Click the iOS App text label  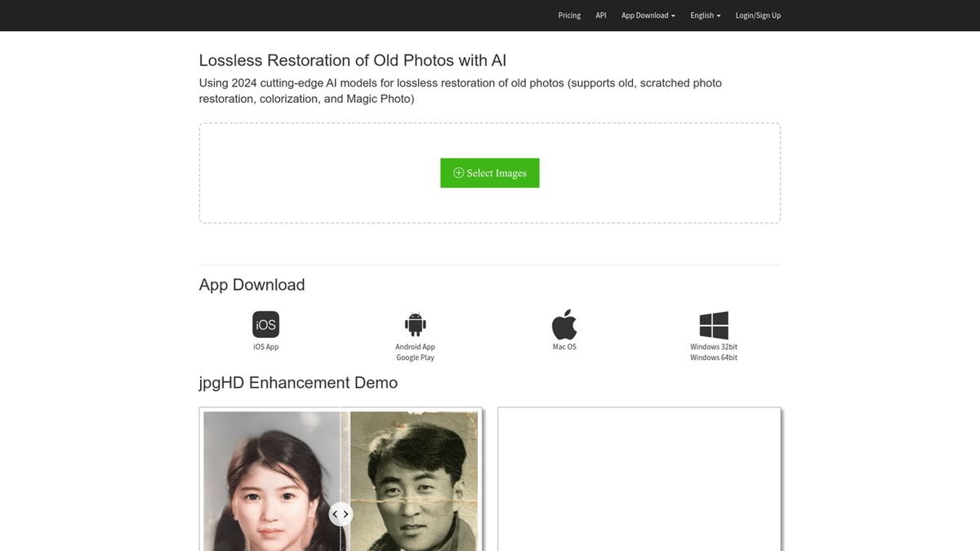pyautogui.click(x=265, y=347)
